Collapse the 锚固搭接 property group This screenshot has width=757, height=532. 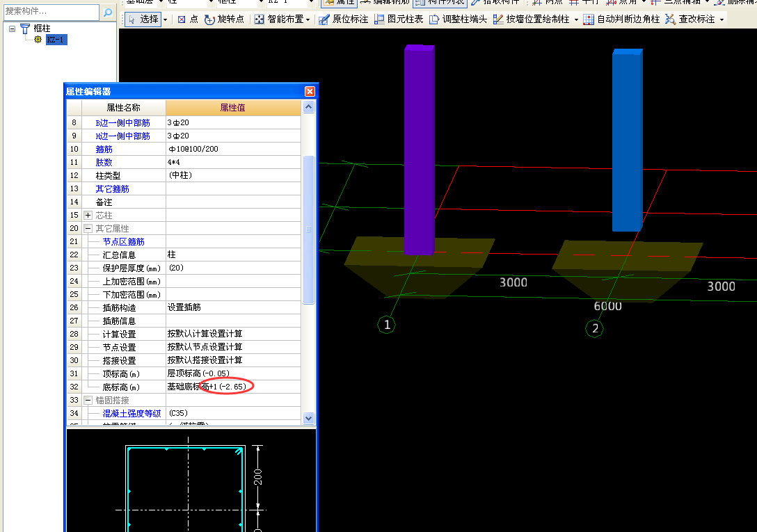pos(88,400)
